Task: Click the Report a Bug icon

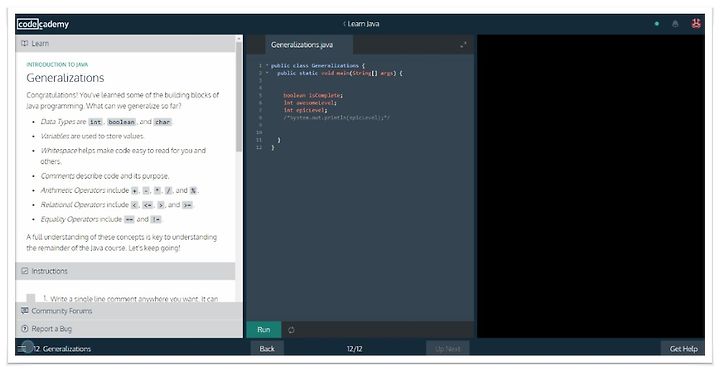Action: pos(25,329)
